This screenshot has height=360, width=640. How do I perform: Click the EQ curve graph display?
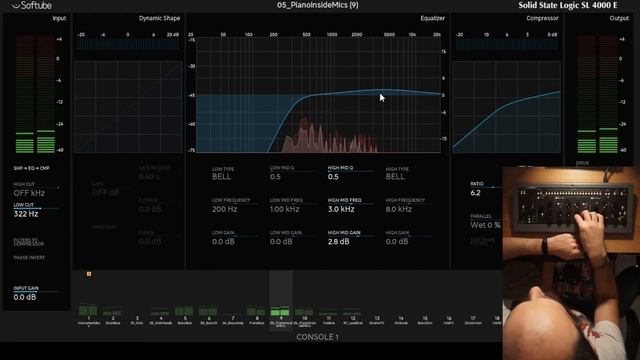pos(318,95)
